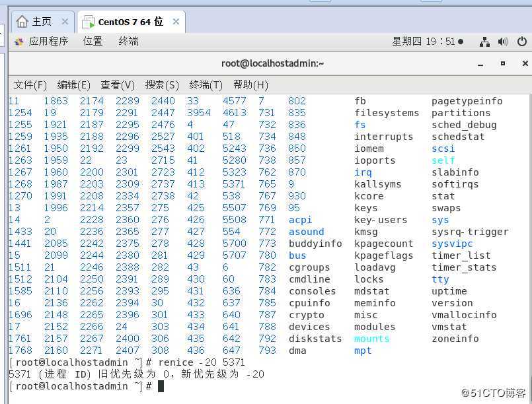Click the 'cpuinfo' file name

(x=309, y=303)
